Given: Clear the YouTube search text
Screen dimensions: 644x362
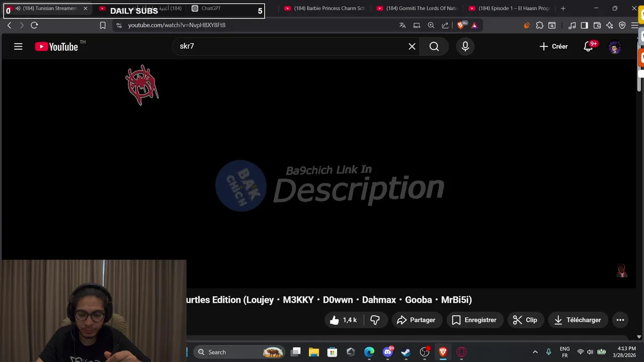Looking at the screenshot, I should coord(412,46).
